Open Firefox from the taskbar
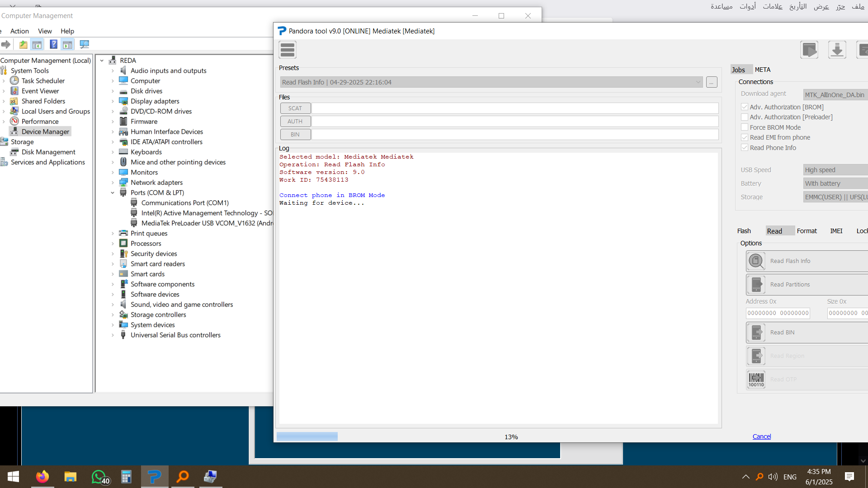Viewport: 868px width, 488px height. [42, 477]
